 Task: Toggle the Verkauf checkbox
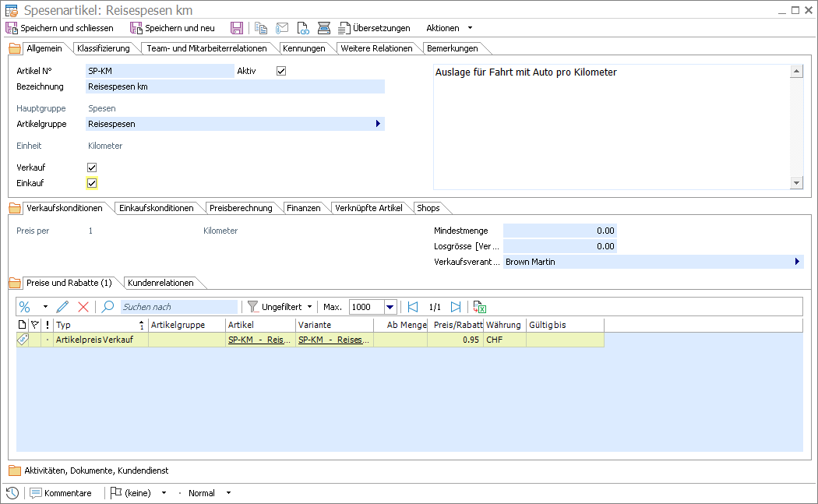click(x=92, y=167)
